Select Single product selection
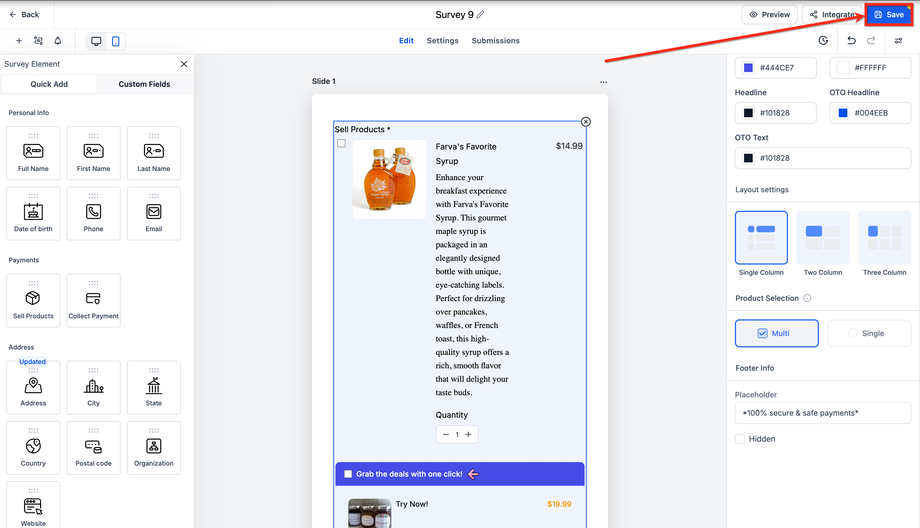This screenshot has width=920, height=528. [x=869, y=333]
